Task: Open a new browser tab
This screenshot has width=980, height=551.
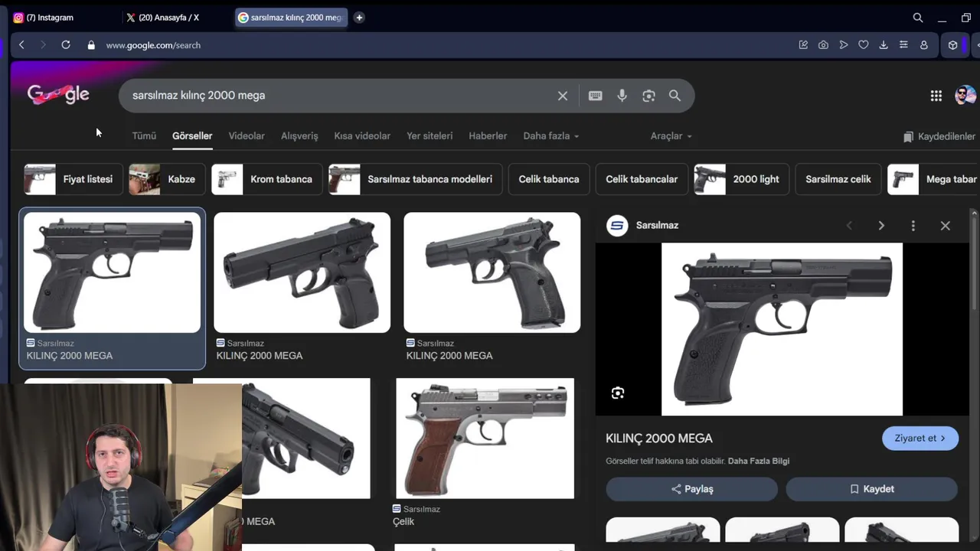Action: [359, 18]
